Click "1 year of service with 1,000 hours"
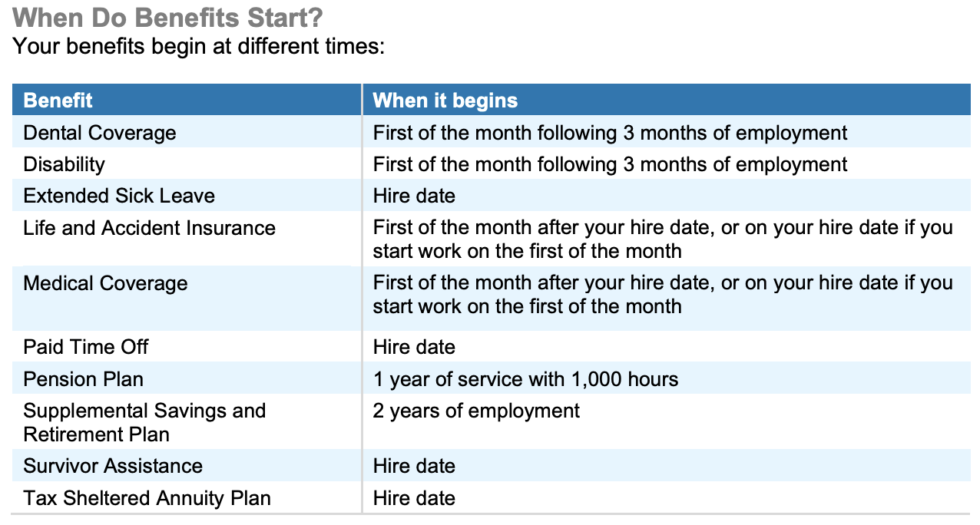The image size is (980, 525). [525, 379]
